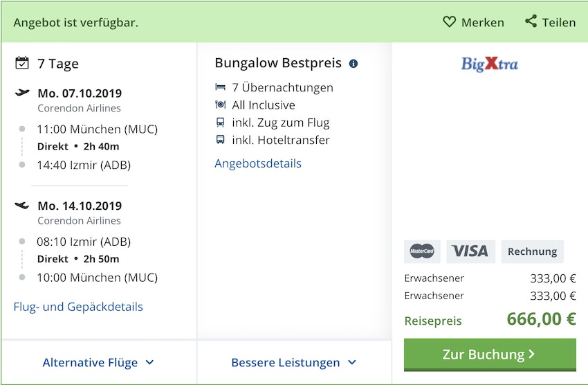This screenshot has height=385, width=588.
Task: Select the VISA payment icon
Action: point(470,251)
